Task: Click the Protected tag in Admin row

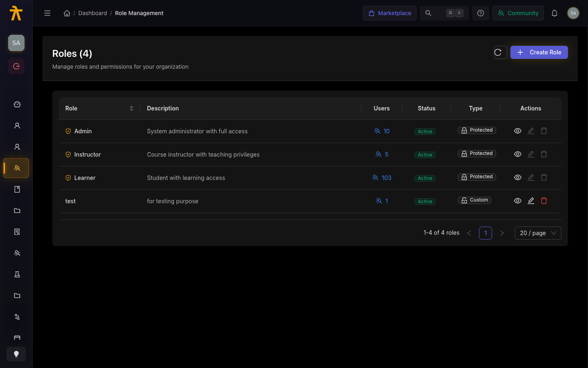Action: [477, 130]
